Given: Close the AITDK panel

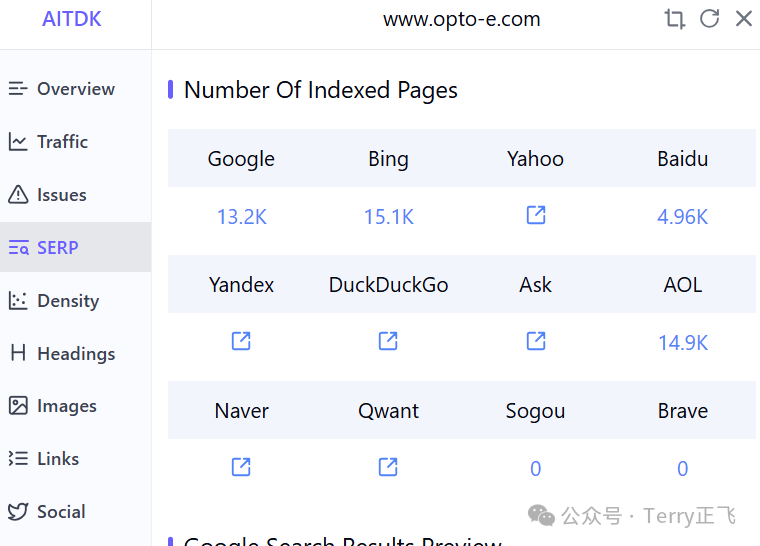Looking at the screenshot, I should 744,19.
